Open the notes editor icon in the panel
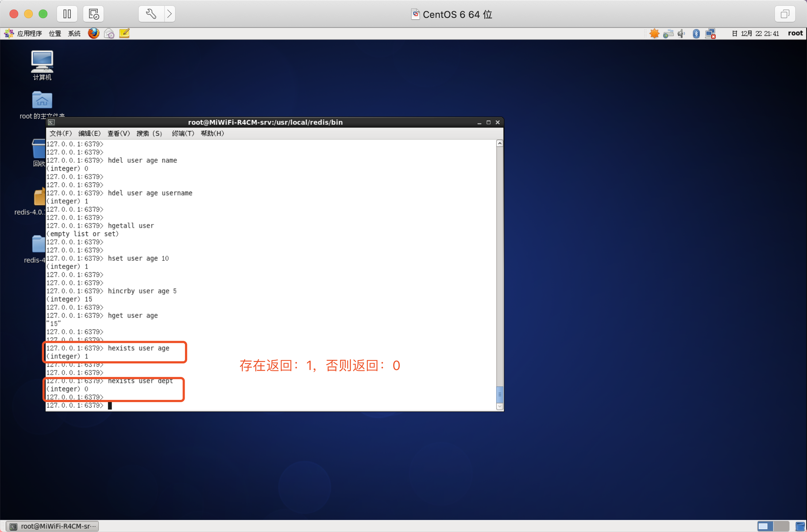 [x=124, y=34]
